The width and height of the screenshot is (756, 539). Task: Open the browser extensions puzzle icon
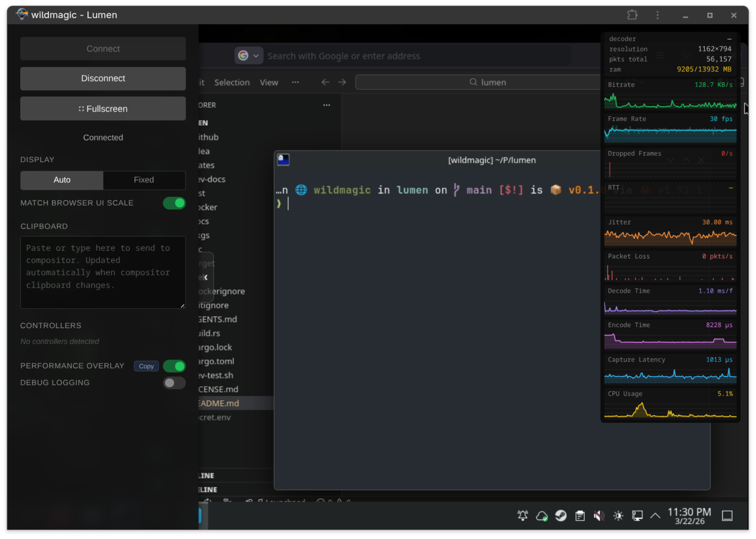tap(632, 15)
